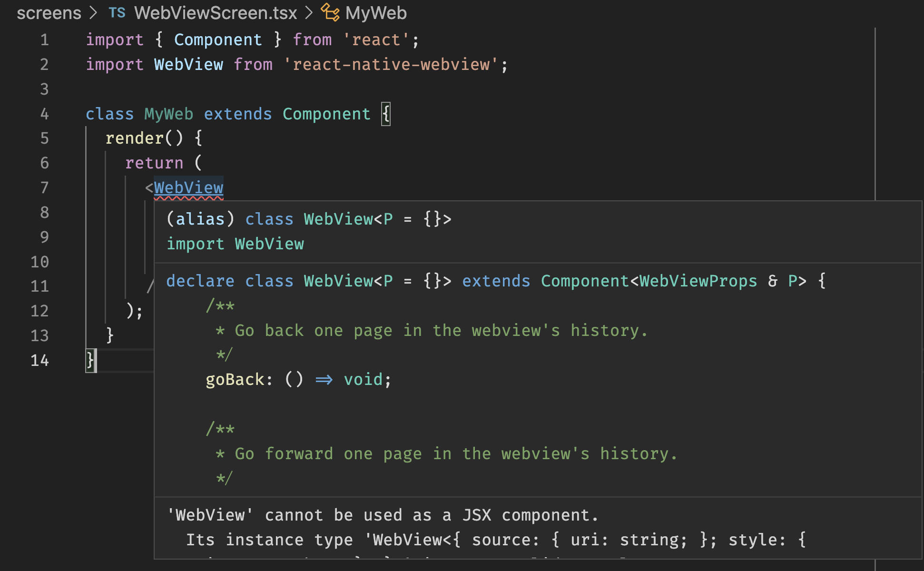Click the WebViewScreen.tsx breadcrumb label

point(215,13)
